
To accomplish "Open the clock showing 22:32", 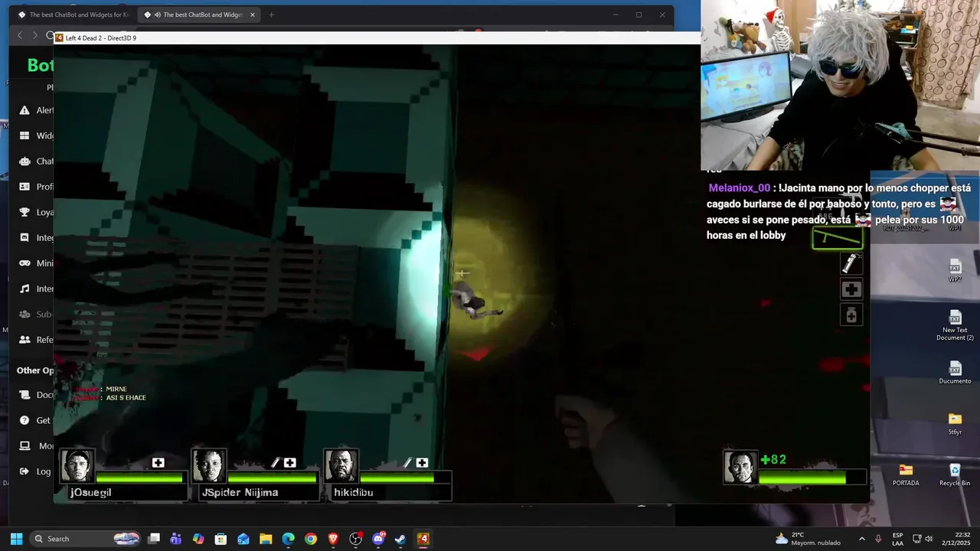I will pyautogui.click(x=956, y=539).
